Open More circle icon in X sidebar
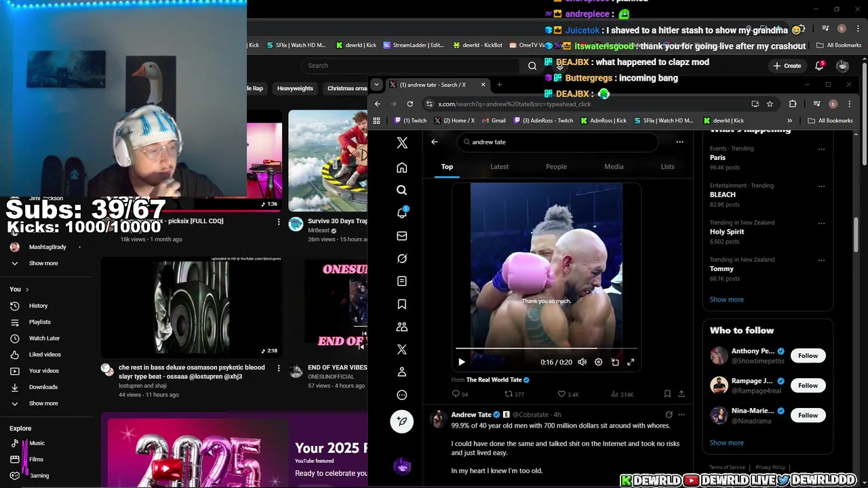The height and width of the screenshot is (488, 868). [x=401, y=395]
